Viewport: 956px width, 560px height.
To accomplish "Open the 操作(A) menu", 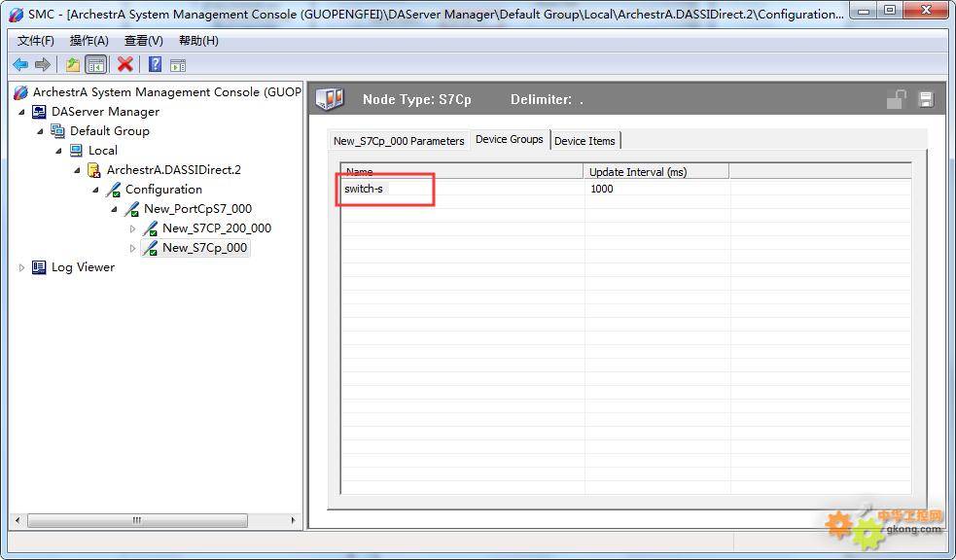I will (x=89, y=41).
